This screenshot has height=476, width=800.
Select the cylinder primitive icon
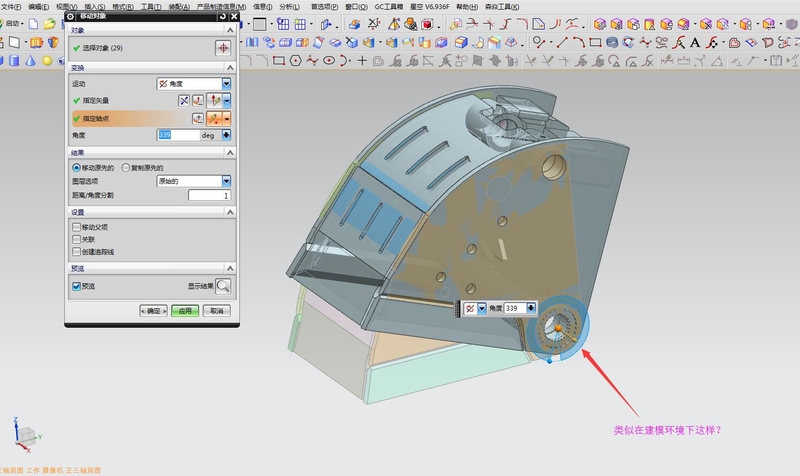click(14, 61)
